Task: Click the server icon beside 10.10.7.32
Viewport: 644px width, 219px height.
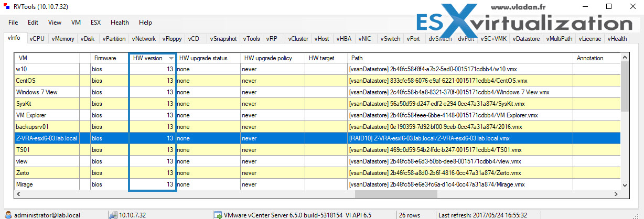Action: [x=112, y=215]
